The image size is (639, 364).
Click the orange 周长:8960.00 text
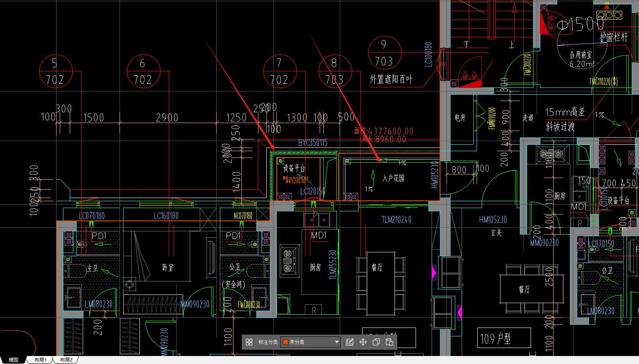(x=384, y=139)
